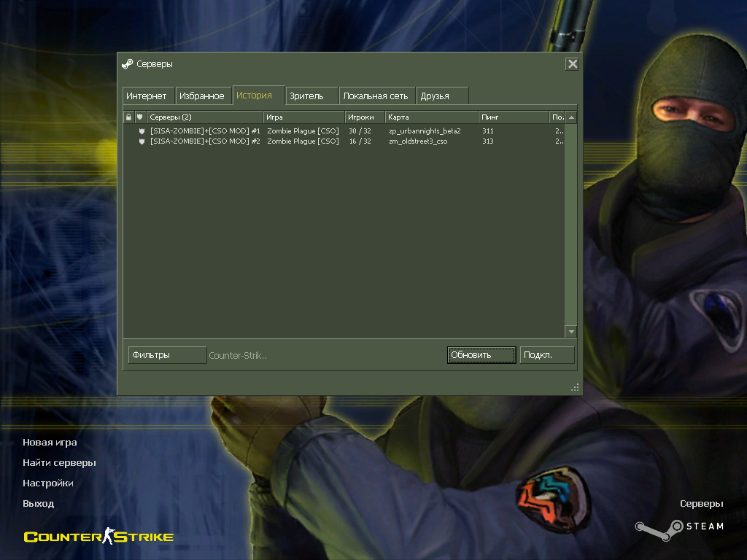Click the Подкл. connect button
Screen dimensions: 747x560
pyautogui.click(x=547, y=355)
